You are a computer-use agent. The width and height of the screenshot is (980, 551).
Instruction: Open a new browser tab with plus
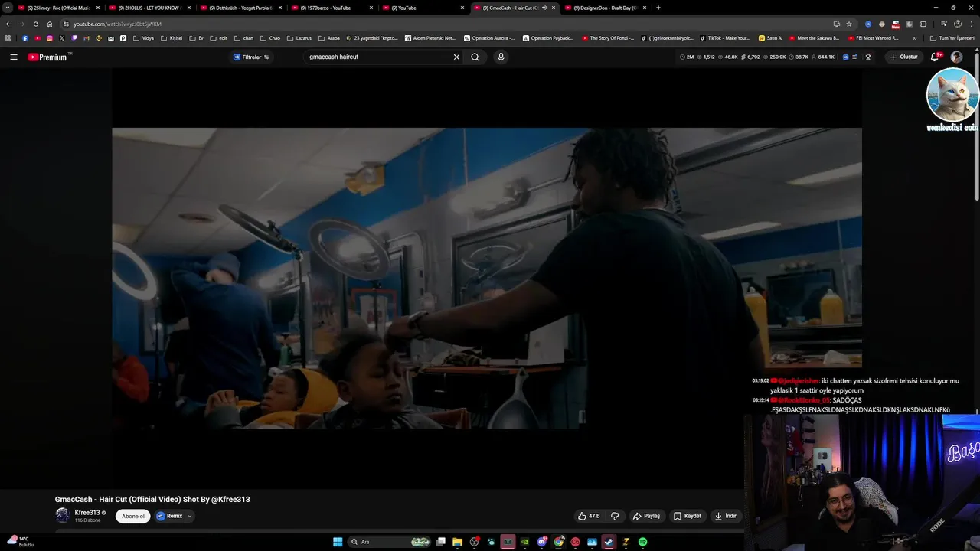click(658, 8)
